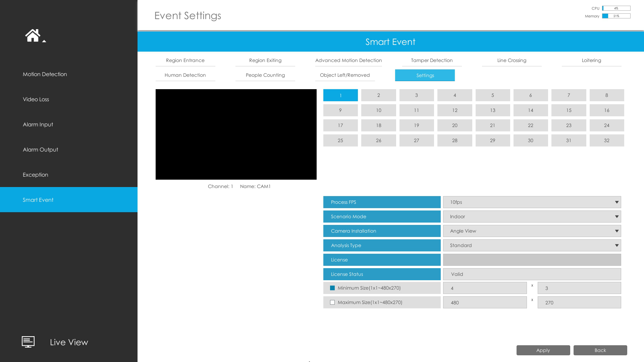
Task: Click the Memory usage bar
Action: (x=616, y=16)
